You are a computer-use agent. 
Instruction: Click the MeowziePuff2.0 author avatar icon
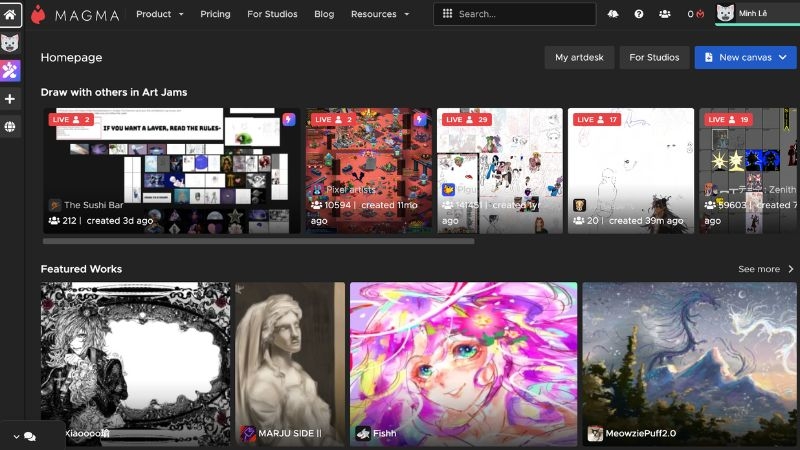(x=595, y=434)
